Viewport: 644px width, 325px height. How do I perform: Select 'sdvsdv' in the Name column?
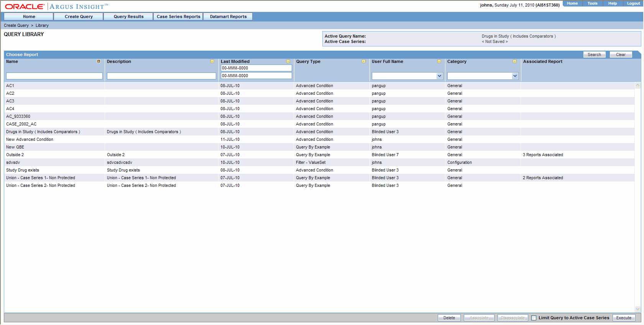[x=13, y=162]
